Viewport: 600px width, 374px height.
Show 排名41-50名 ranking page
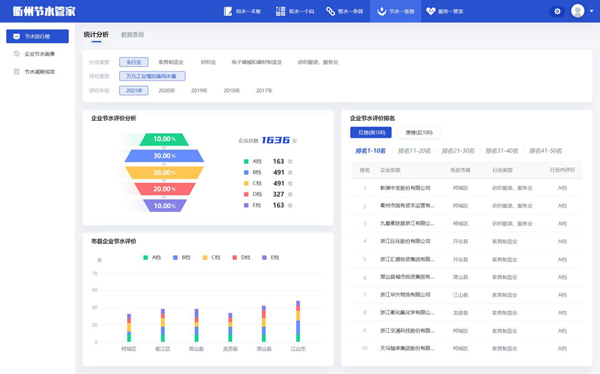545,151
